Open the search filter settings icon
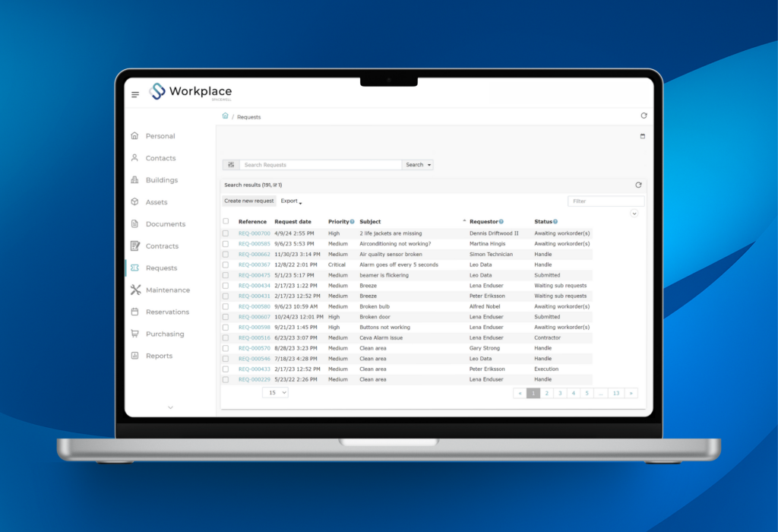The width and height of the screenshot is (778, 532). pos(231,165)
